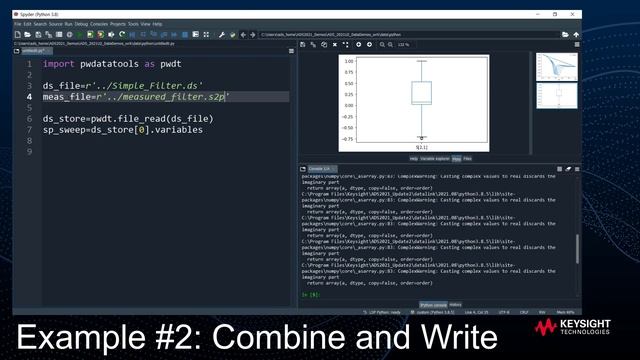Image resolution: width=640 pixels, height=360 pixels.
Task: Click line 1 import pwdatatools as pwdt
Action: tap(112, 64)
